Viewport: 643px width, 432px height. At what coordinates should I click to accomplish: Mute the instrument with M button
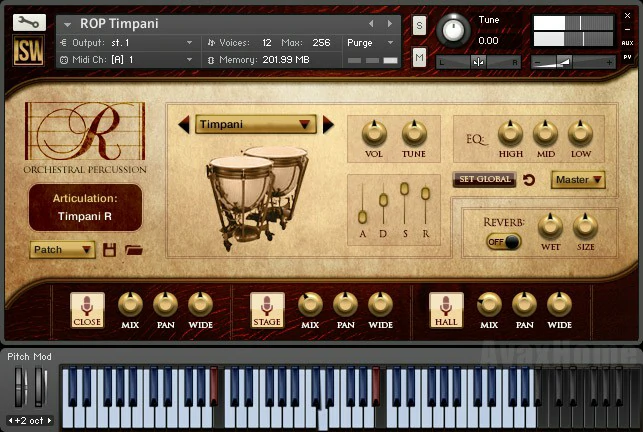419,58
